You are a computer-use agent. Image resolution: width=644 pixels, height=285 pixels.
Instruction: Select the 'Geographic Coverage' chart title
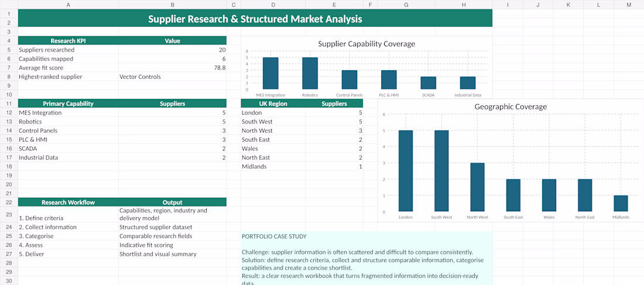coord(511,107)
